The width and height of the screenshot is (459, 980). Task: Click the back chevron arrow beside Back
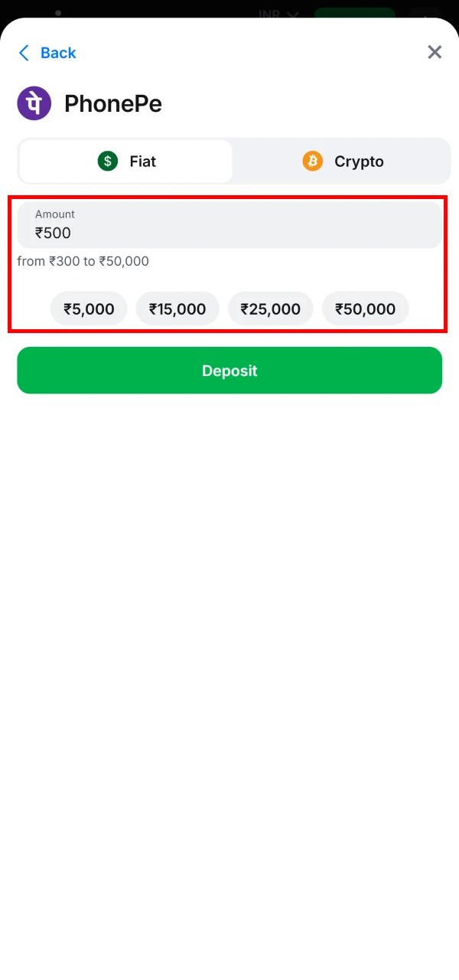tap(23, 52)
